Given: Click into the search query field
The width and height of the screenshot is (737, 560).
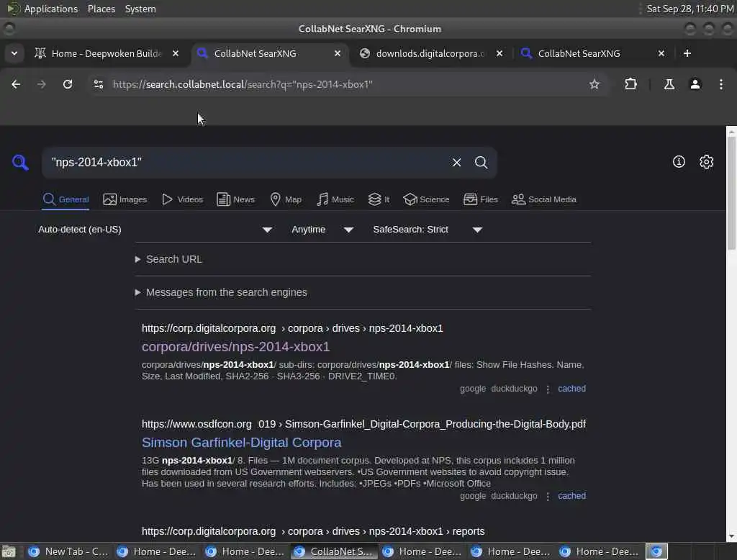Looking at the screenshot, I should click(247, 162).
